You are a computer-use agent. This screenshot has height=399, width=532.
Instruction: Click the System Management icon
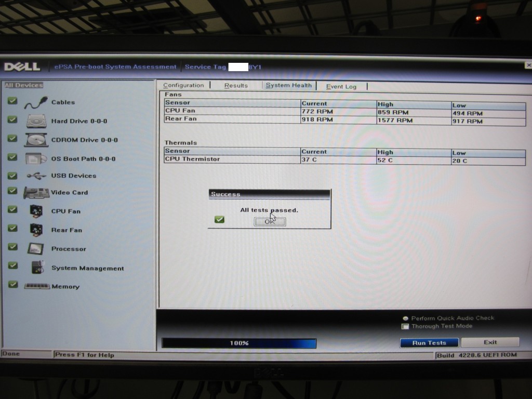[37, 268]
